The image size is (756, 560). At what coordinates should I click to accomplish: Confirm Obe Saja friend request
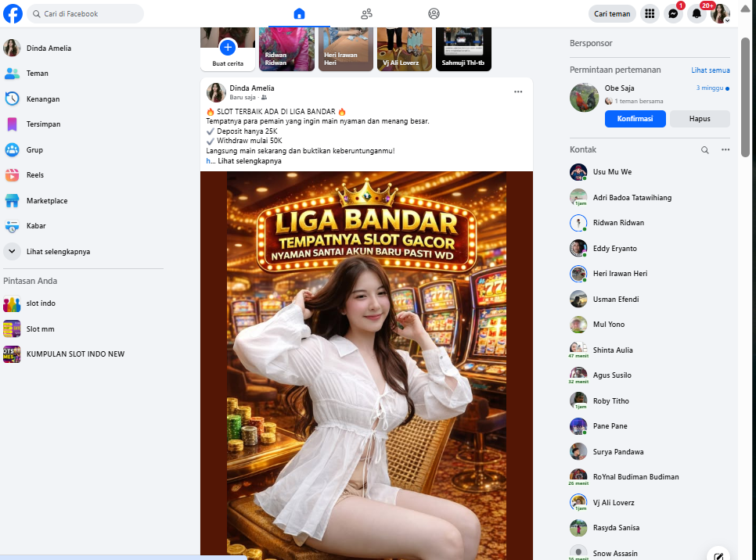pos(635,119)
